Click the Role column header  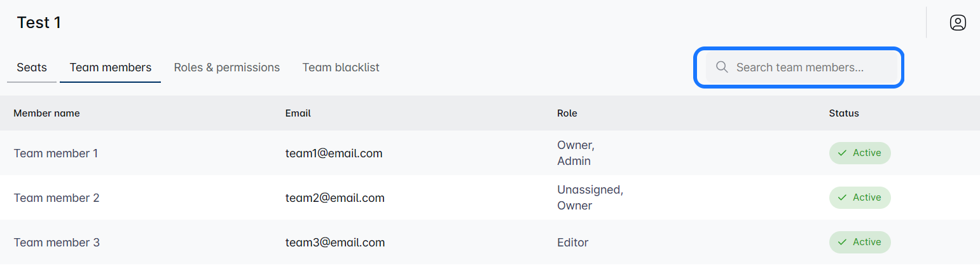click(x=567, y=113)
